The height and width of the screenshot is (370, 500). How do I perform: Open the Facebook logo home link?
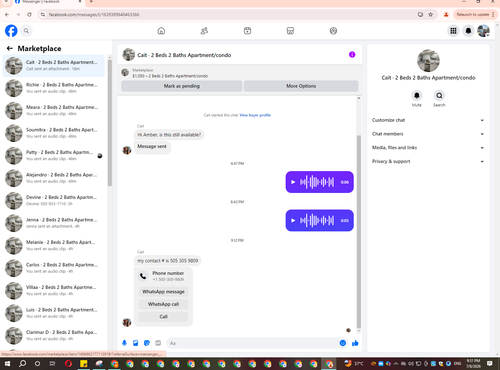[11, 31]
